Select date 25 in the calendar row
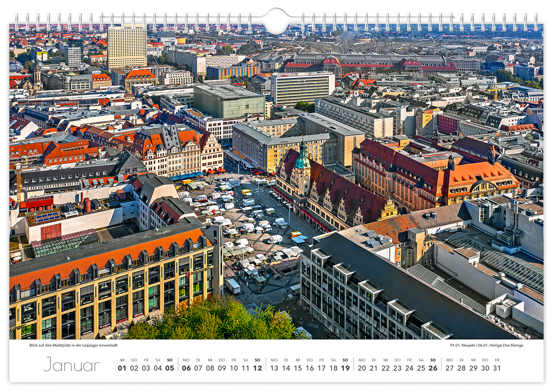553x392 pixels. click(x=421, y=368)
